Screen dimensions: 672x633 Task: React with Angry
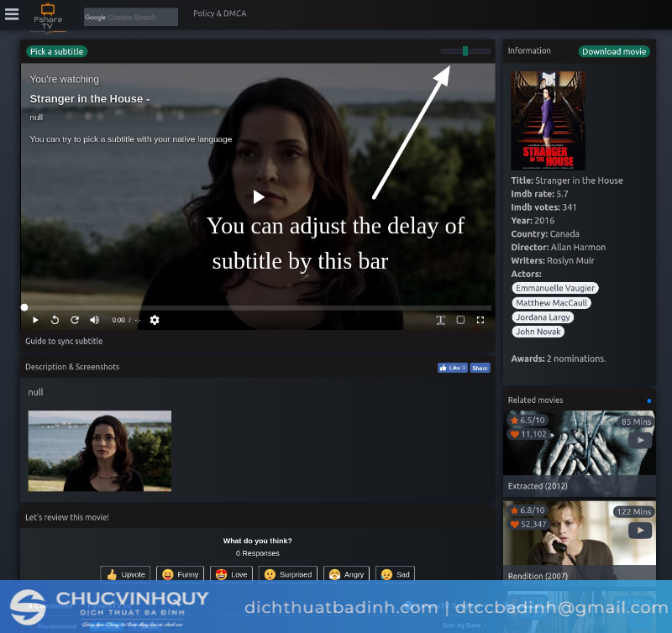346,574
